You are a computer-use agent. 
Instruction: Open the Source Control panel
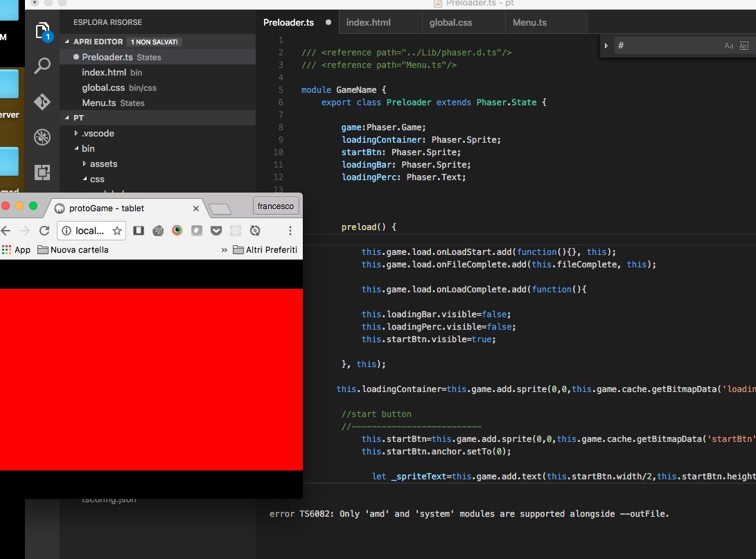pyautogui.click(x=42, y=100)
